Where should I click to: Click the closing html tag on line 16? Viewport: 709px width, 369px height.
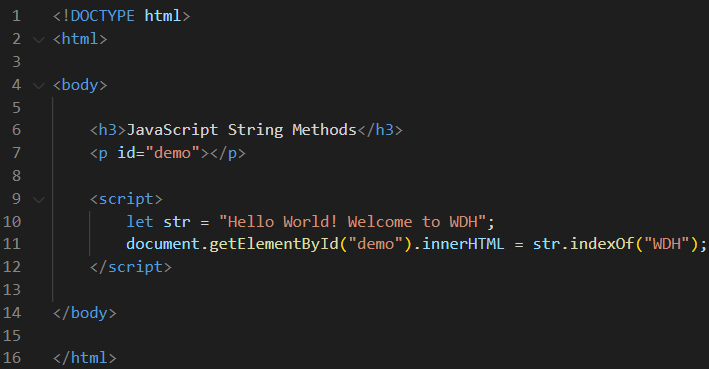[85, 358]
